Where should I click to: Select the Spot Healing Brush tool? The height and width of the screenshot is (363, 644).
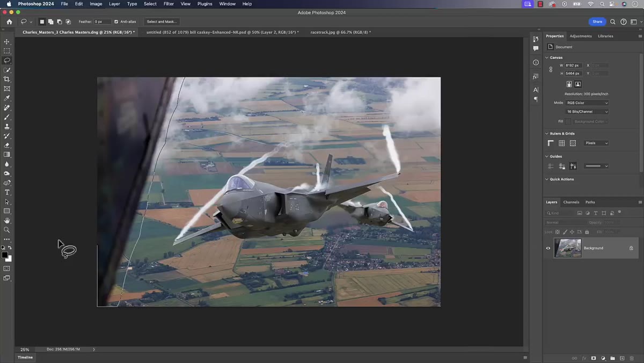click(7, 107)
